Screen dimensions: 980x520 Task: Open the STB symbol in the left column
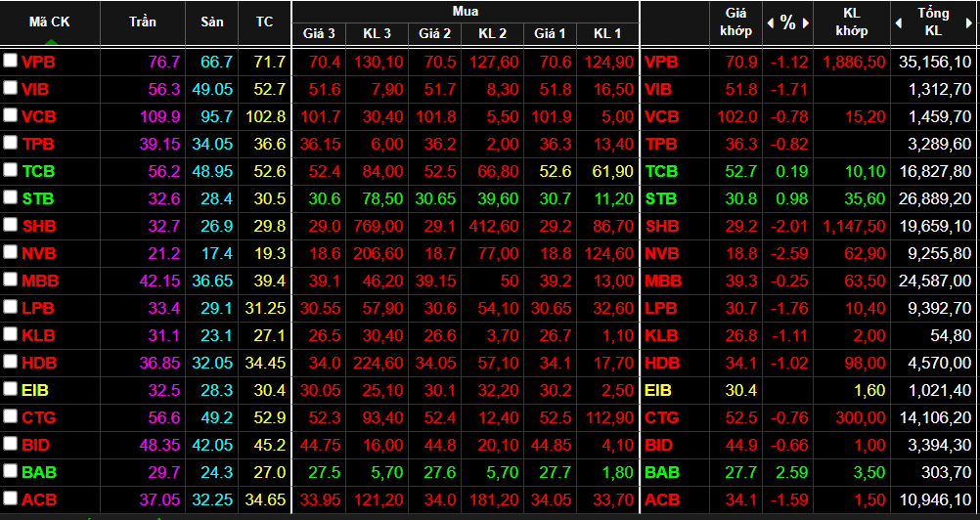tap(38, 198)
